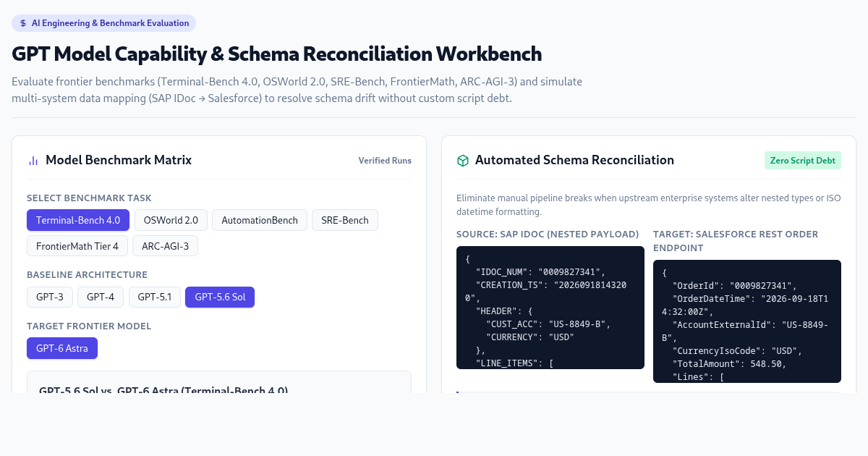Click the "SELECT BENCHMARK TASK" label
Image resolution: width=868 pixels, height=456 pixels.
click(x=89, y=198)
